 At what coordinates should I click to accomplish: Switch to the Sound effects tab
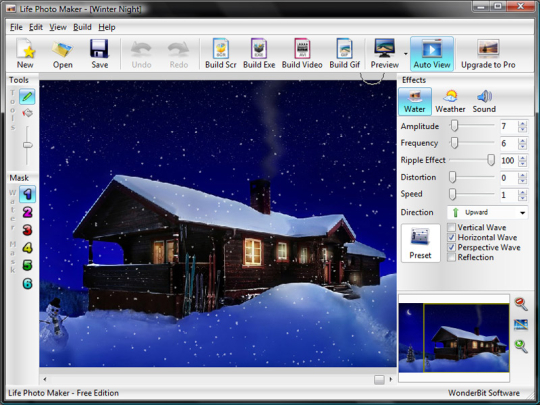pos(484,101)
